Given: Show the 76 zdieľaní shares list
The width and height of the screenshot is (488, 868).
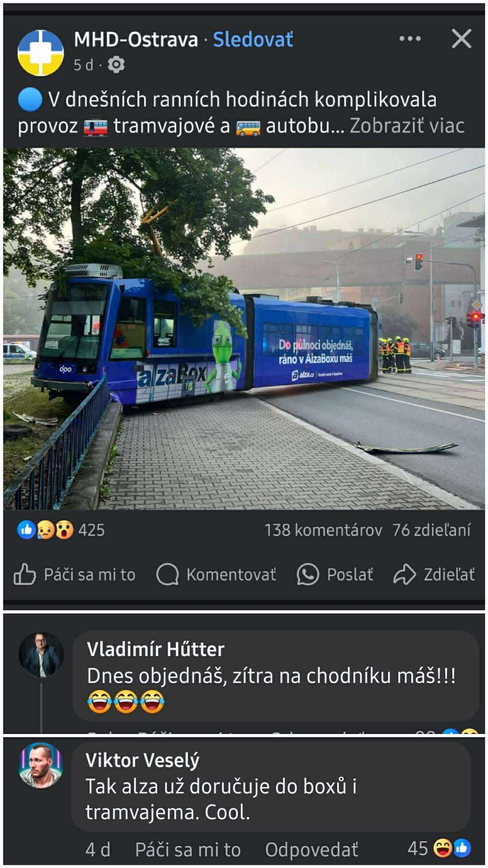Looking at the screenshot, I should [x=431, y=530].
